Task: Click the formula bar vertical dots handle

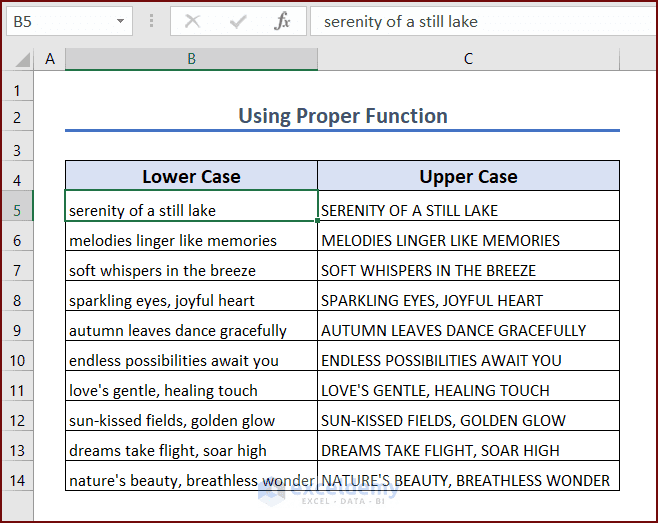Action: click(151, 21)
